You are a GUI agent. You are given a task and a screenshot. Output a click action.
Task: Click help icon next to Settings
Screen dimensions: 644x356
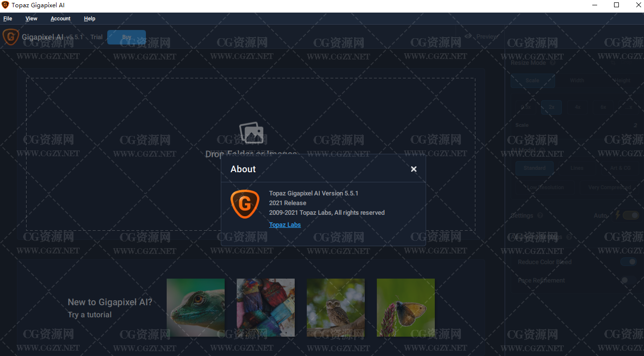pyautogui.click(x=540, y=216)
